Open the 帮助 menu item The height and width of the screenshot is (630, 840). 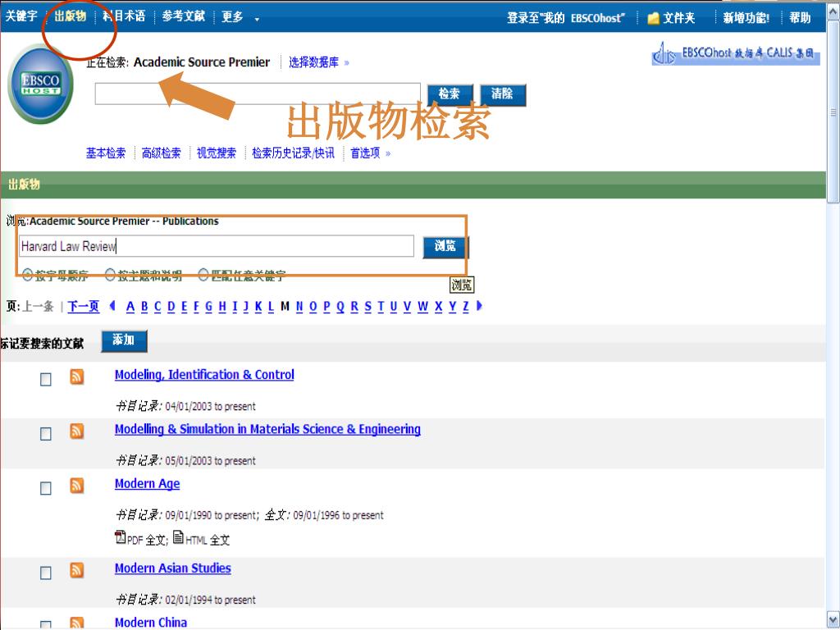coord(800,18)
